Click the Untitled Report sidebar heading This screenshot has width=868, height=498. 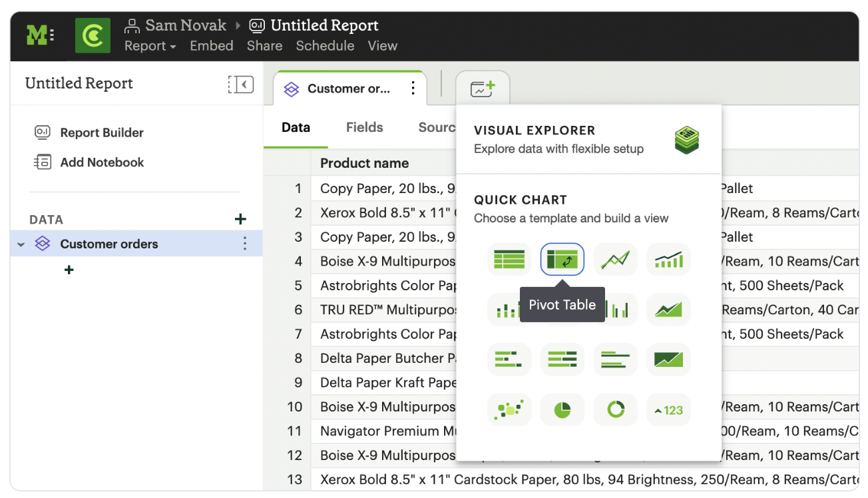pos(79,83)
